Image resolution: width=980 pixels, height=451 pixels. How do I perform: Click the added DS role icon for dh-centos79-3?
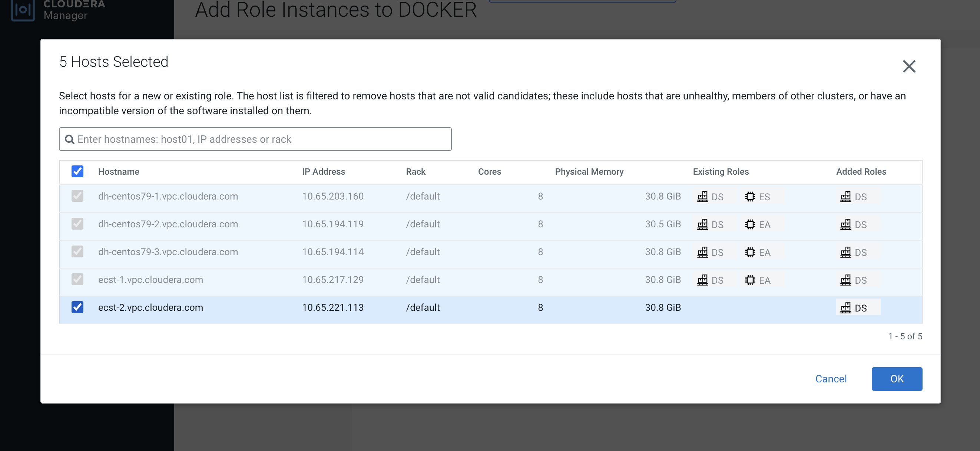pos(845,252)
